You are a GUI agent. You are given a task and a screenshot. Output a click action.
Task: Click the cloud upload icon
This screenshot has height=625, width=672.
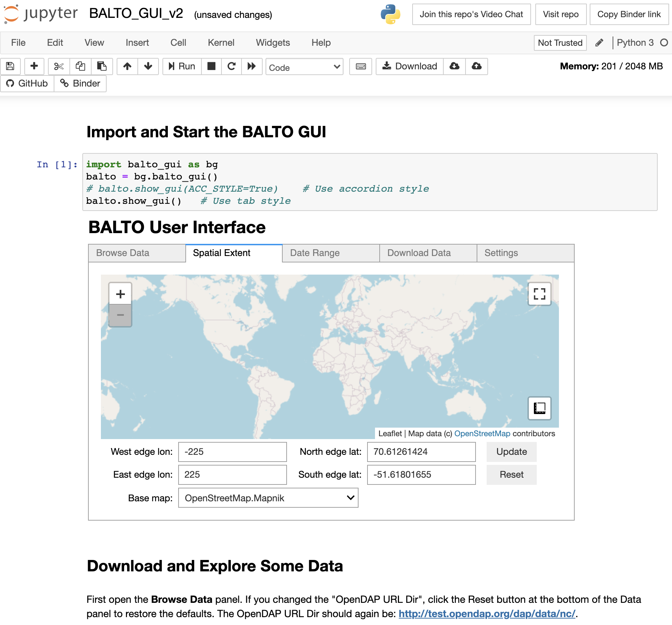pos(477,67)
